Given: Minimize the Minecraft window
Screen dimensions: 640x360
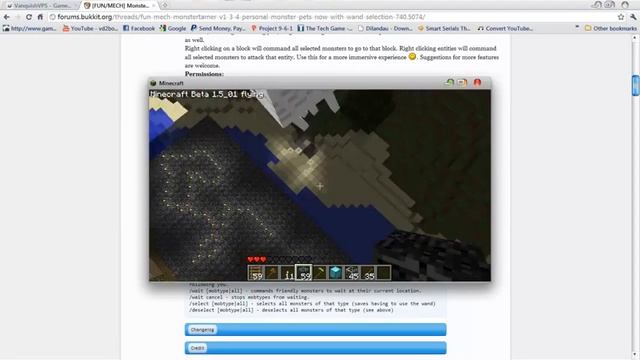Looking at the screenshot, I should click(449, 82).
